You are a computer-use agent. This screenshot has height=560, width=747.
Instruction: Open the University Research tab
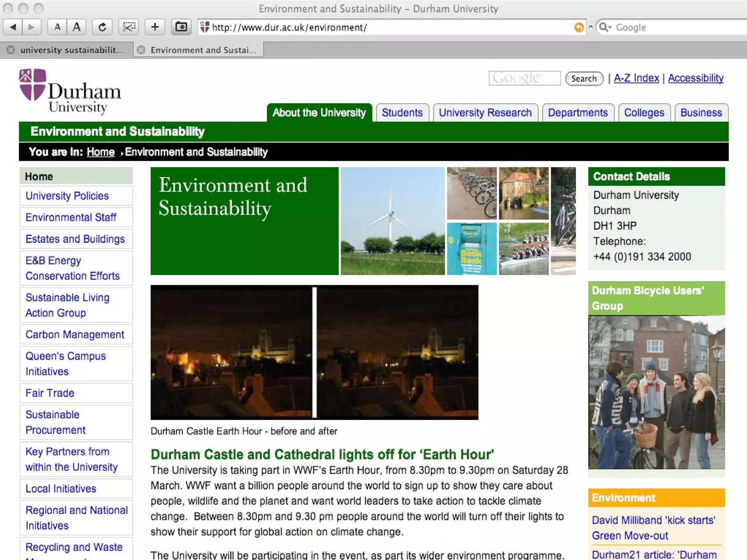pos(485,113)
